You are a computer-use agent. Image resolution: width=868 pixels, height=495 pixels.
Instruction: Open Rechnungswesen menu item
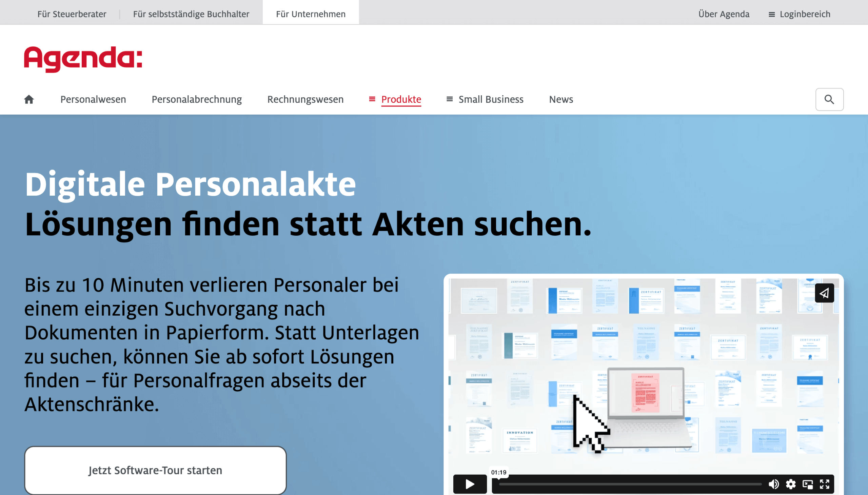click(305, 99)
